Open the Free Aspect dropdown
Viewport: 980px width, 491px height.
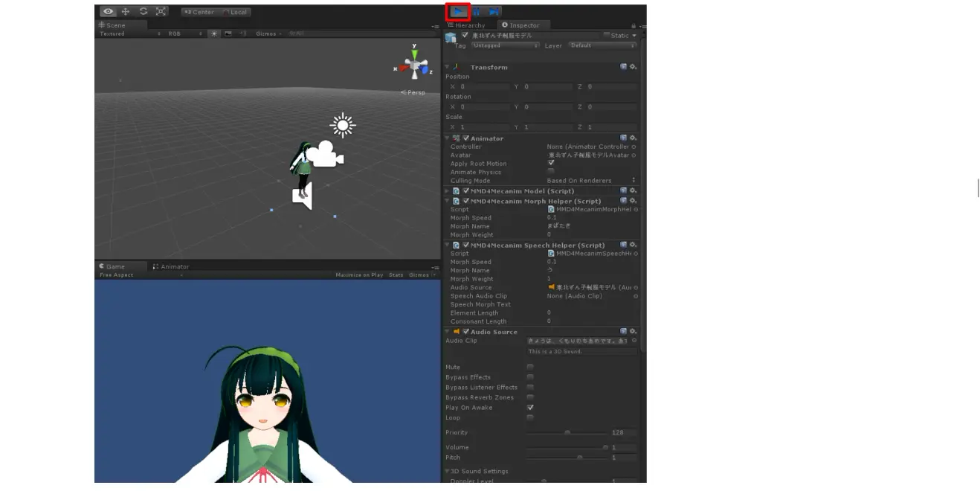coord(141,275)
